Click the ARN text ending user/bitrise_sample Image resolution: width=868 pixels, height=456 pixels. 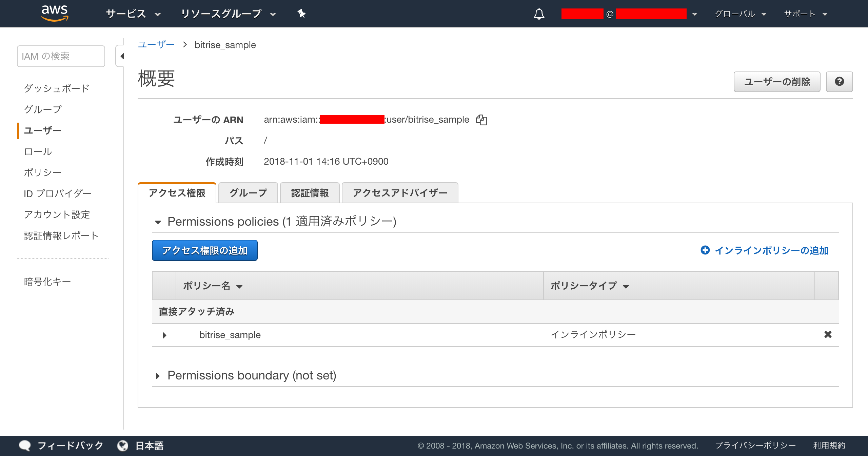pyautogui.click(x=367, y=119)
